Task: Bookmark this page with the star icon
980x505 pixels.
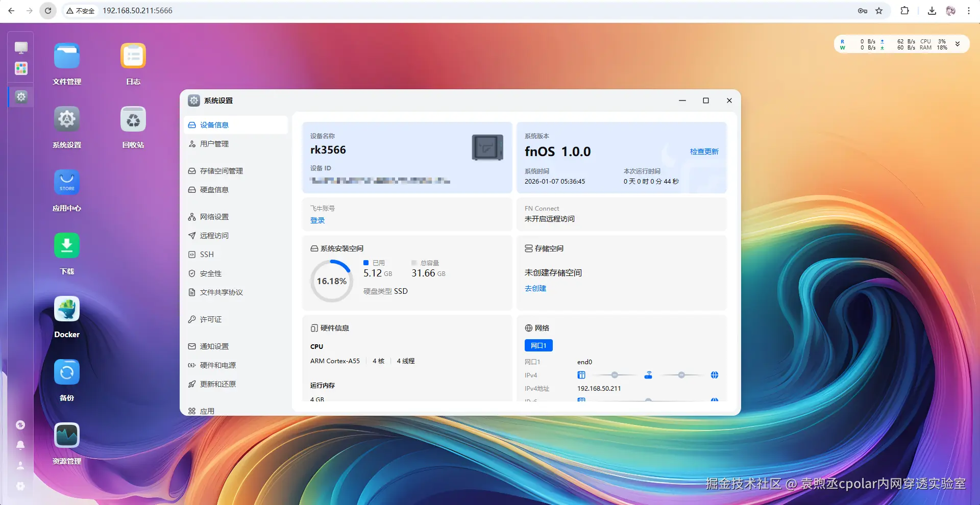Action: tap(879, 11)
